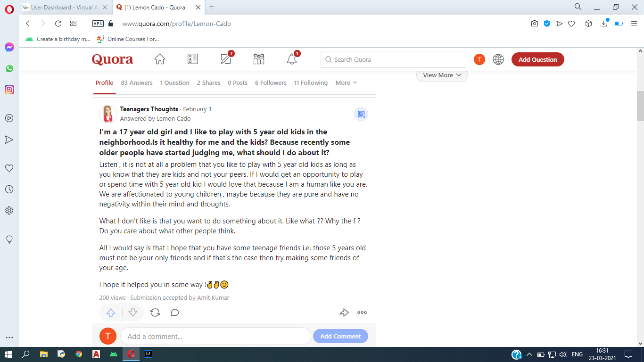Expand the More dropdown on profile tabs
644x362 pixels.
coord(347,82)
